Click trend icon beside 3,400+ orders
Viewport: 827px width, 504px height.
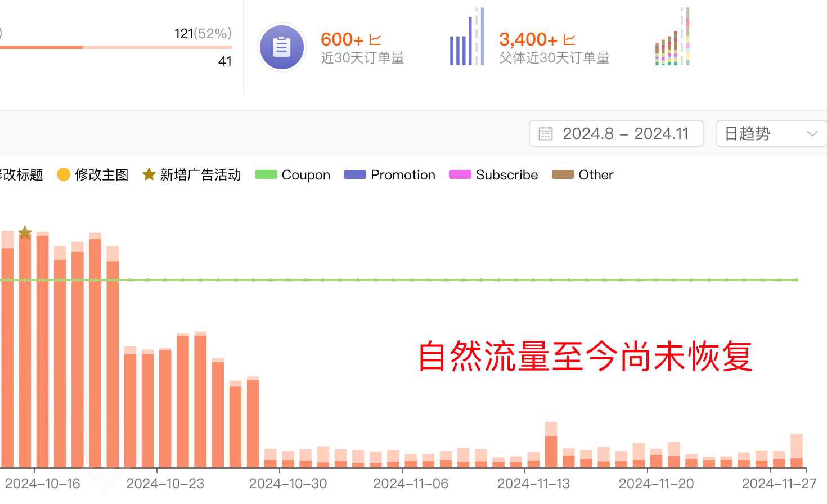coord(569,39)
